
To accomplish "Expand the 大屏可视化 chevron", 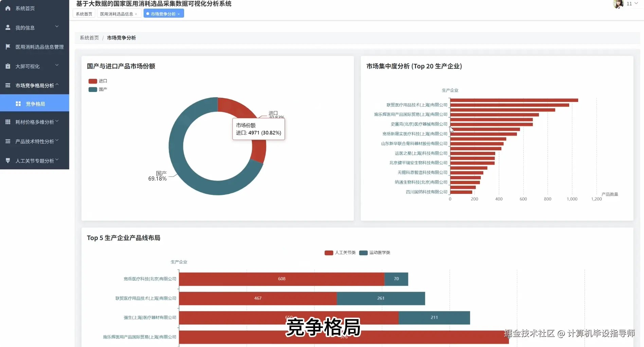I will coord(57,65).
